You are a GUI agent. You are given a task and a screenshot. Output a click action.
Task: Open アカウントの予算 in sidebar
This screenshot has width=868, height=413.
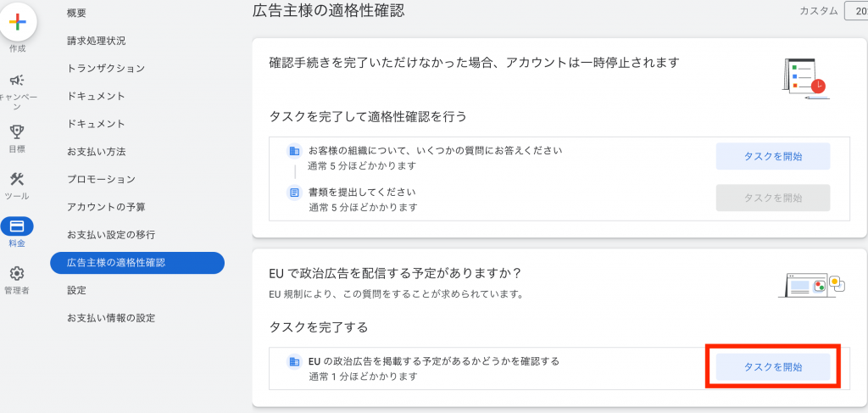click(x=105, y=207)
